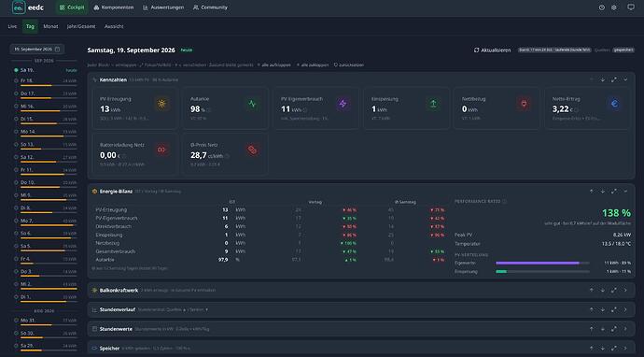Switch to the Jahr/Gesamt tab
644x357 pixels.
click(81, 26)
